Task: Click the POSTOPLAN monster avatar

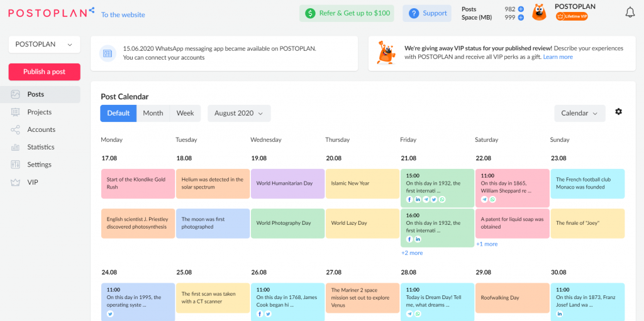Action: (539, 13)
